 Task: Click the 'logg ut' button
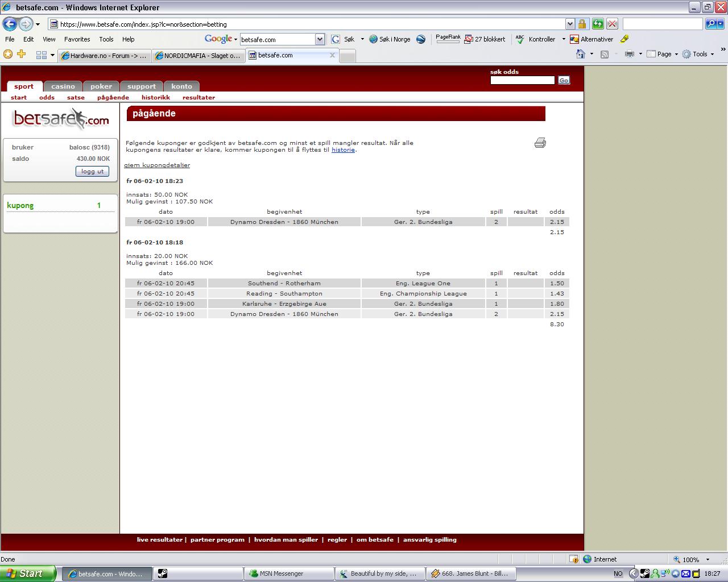[x=92, y=171]
